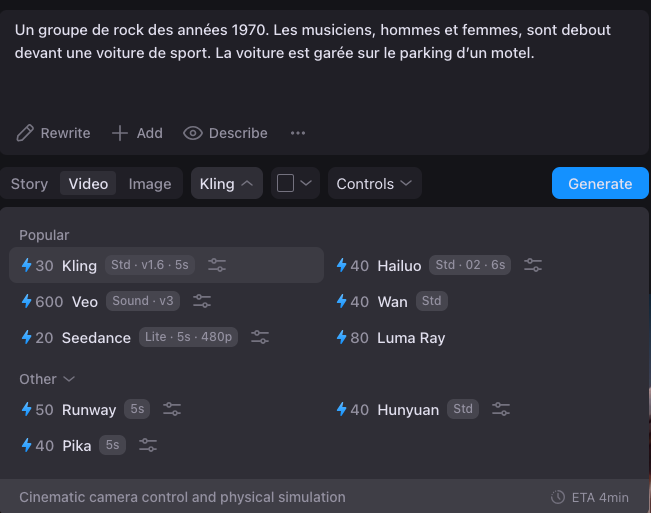Open settings sliders icon for Pika
Image resolution: width=651 pixels, height=513 pixels.
(148, 445)
